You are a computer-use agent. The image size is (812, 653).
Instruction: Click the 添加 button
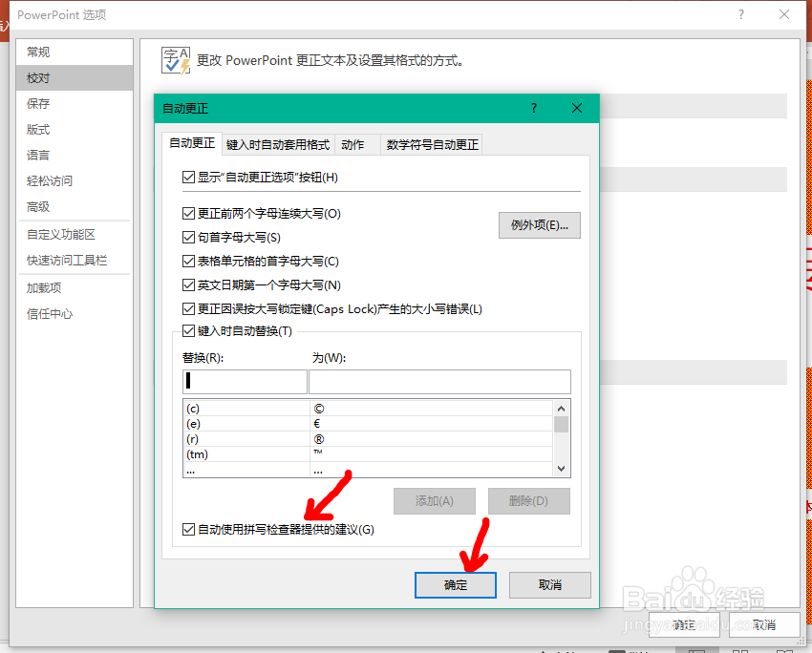[435, 501]
